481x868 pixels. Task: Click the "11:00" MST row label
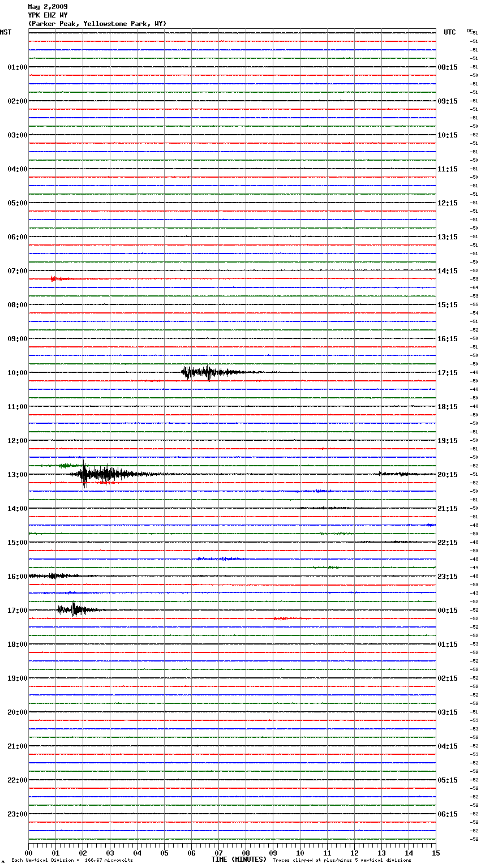(x=18, y=407)
